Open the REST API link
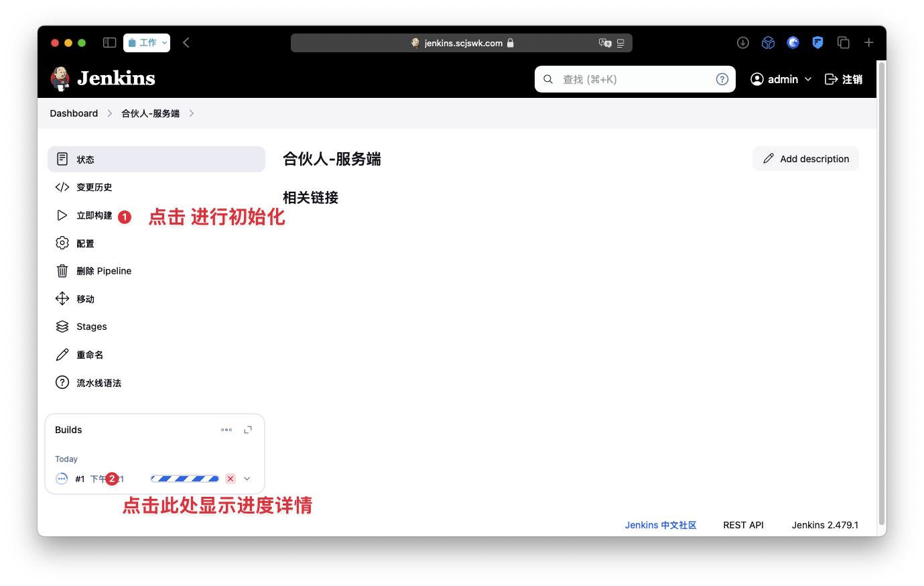924x586 pixels. (744, 525)
